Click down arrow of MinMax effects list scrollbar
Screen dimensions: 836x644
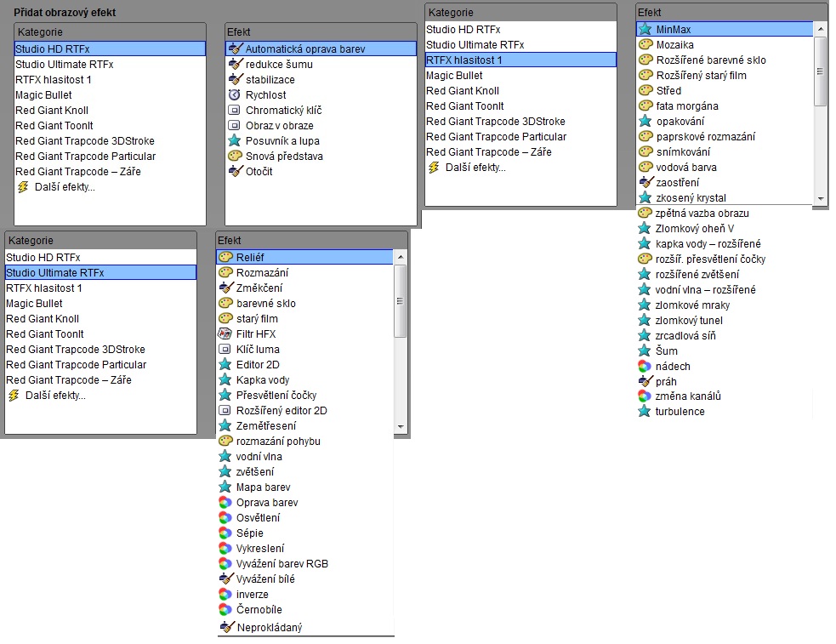(821, 198)
